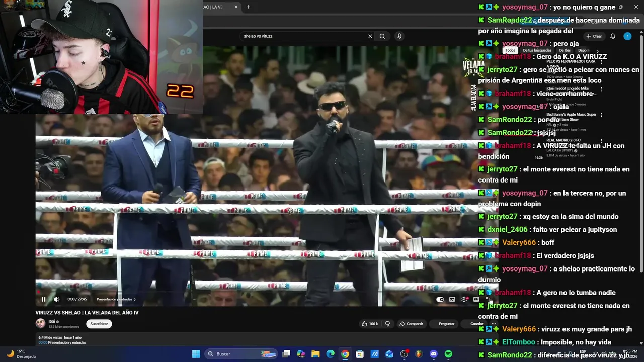The image size is (644, 362).
Task: Open a new browser tab
Action: pyautogui.click(x=248, y=7)
